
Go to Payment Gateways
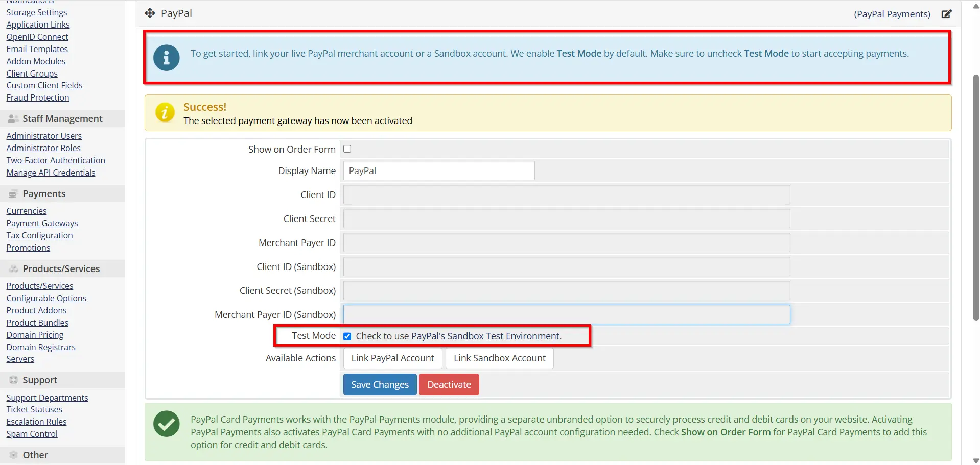pos(42,223)
